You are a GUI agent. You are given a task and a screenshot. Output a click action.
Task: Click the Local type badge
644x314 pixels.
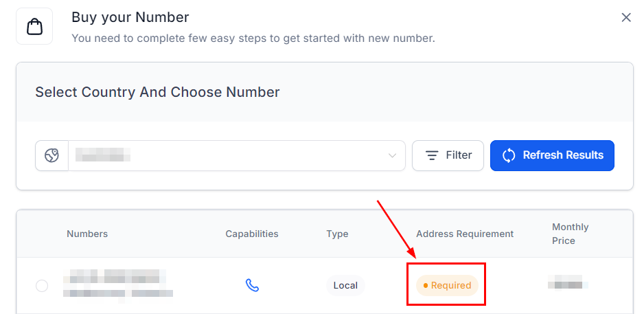[x=345, y=285]
